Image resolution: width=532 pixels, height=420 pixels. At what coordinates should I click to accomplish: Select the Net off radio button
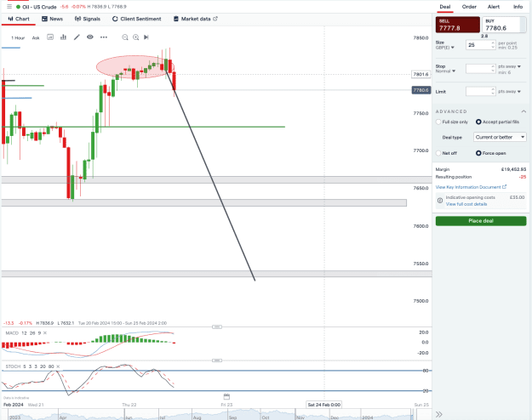click(x=438, y=153)
